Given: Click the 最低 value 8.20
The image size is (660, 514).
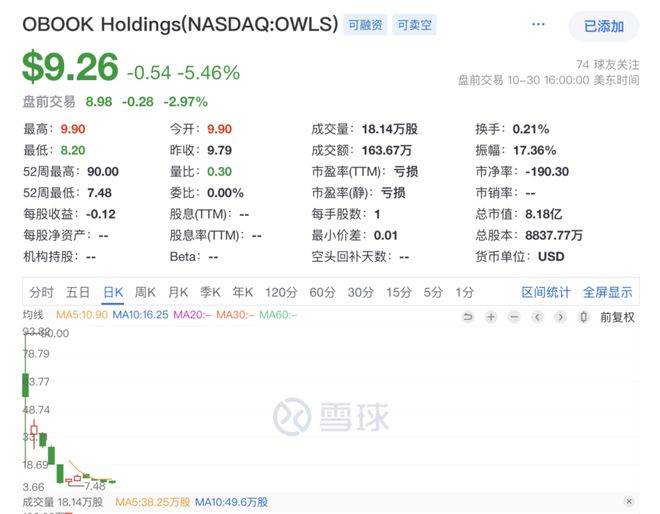Looking at the screenshot, I should pyautogui.click(x=73, y=150).
